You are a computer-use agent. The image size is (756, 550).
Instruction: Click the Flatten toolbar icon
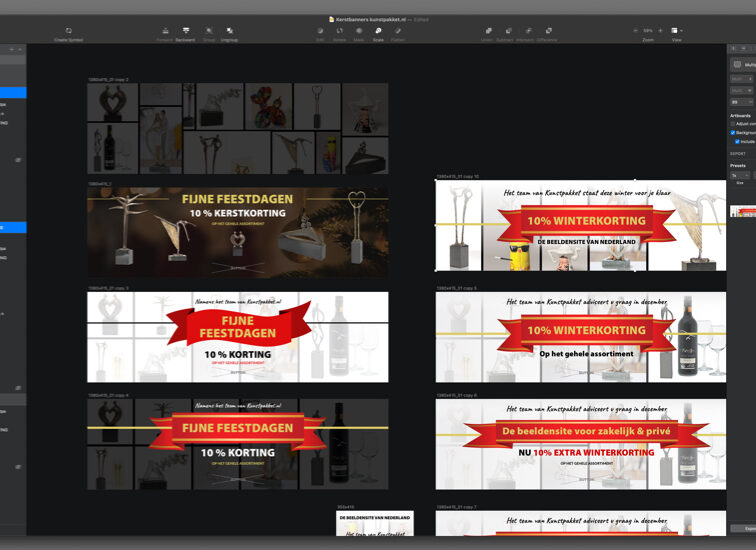tap(398, 30)
